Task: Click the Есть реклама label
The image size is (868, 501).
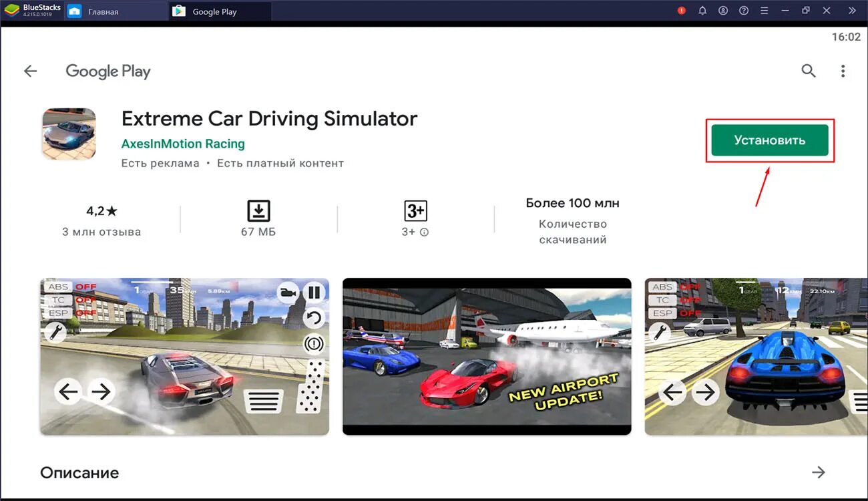Action: [160, 163]
